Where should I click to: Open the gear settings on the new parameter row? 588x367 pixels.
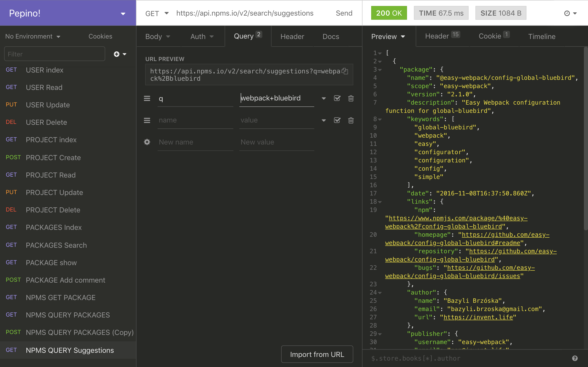point(147,142)
